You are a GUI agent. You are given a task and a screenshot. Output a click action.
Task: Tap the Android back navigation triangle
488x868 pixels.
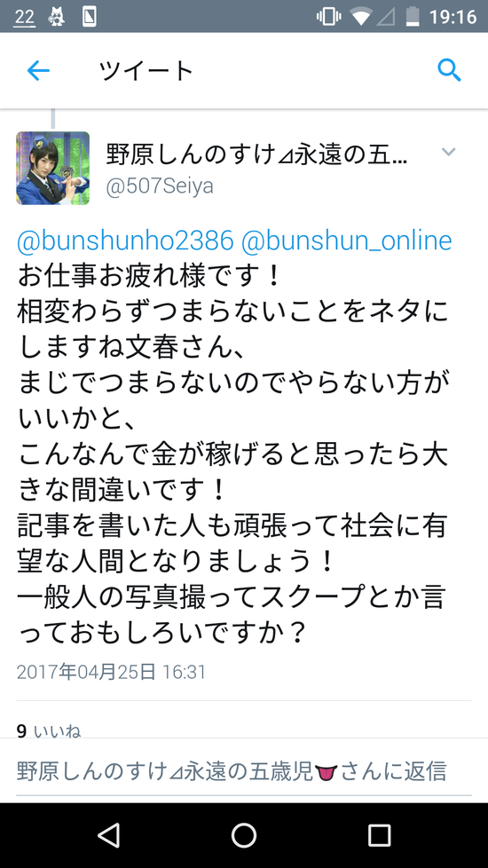point(108,835)
